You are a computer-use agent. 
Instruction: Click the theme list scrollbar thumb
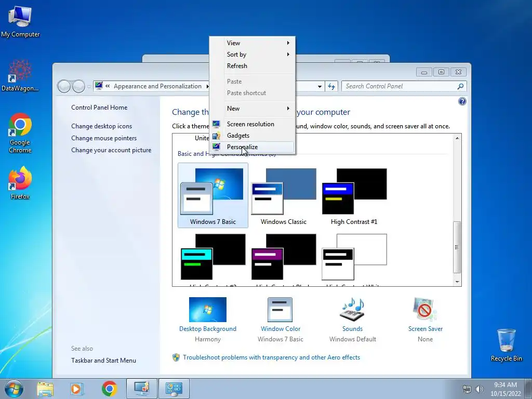(457, 247)
